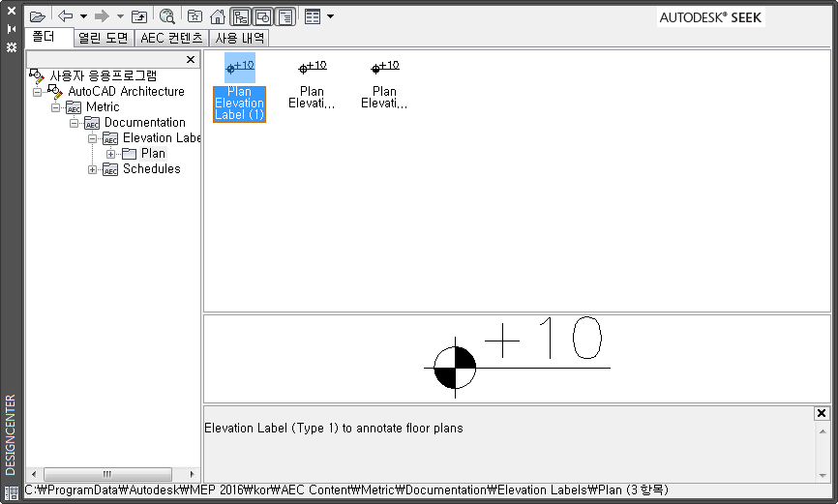The height and width of the screenshot is (504, 838).
Task: Click description scrollbar up arrow
Action: pyautogui.click(x=823, y=431)
